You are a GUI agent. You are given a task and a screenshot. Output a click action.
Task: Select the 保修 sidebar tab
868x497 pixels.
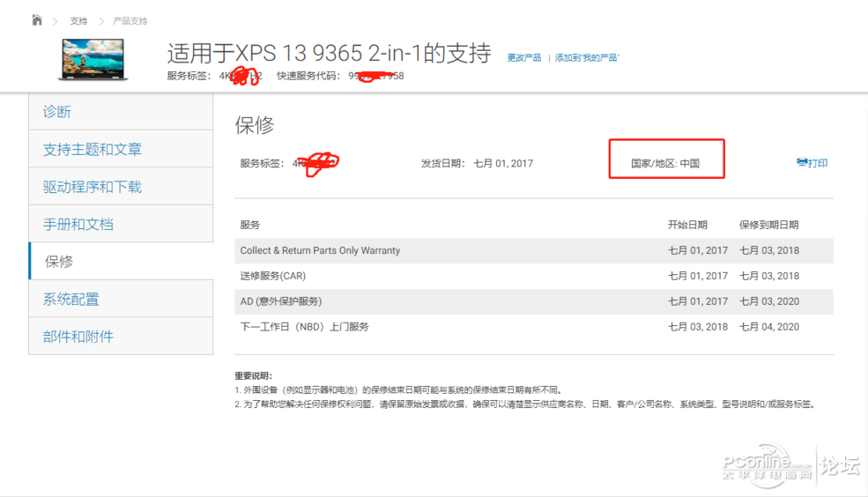(x=121, y=261)
